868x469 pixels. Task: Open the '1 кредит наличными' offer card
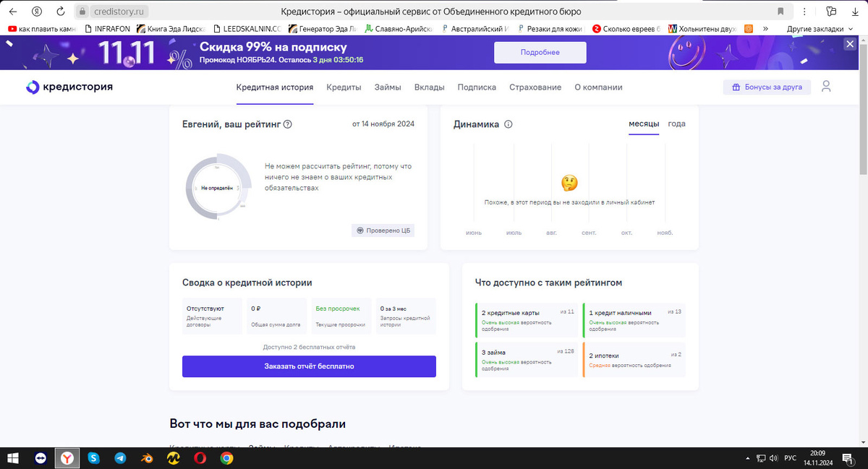pyautogui.click(x=634, y=320)
